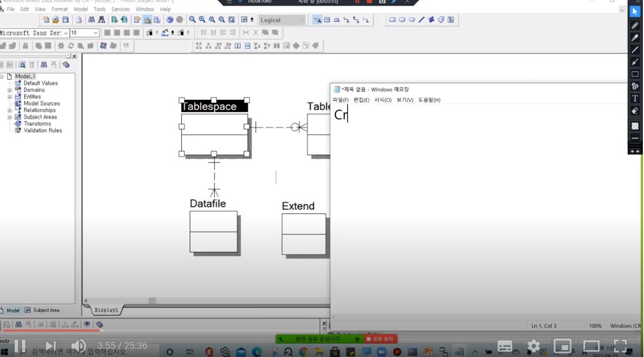644x357 pixels.
Task: Enter YouTube fullscreen mode
Action: coord(620,347)
